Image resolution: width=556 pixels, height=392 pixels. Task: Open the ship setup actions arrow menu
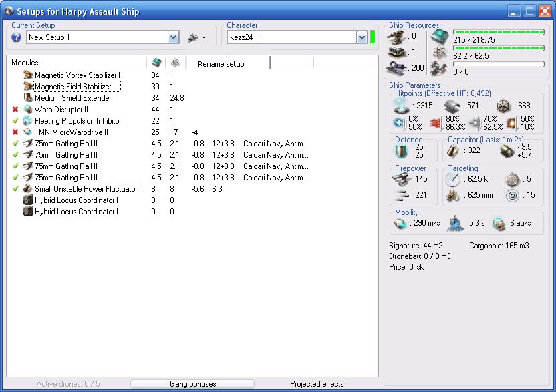(204, 37)
